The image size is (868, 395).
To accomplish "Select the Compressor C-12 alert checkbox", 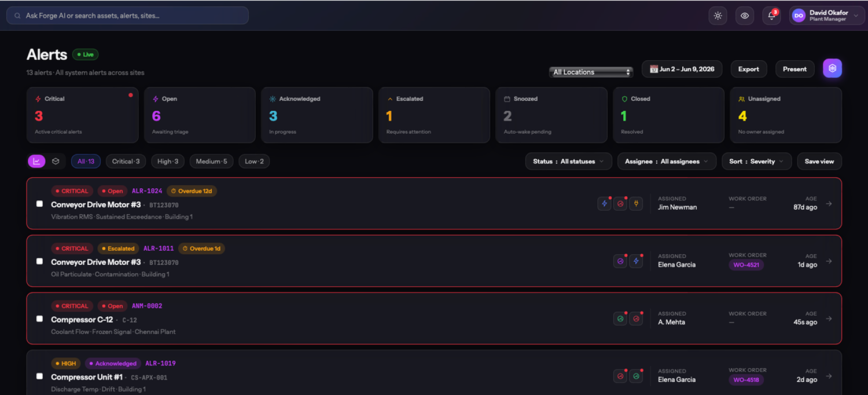I will point(39,319).
